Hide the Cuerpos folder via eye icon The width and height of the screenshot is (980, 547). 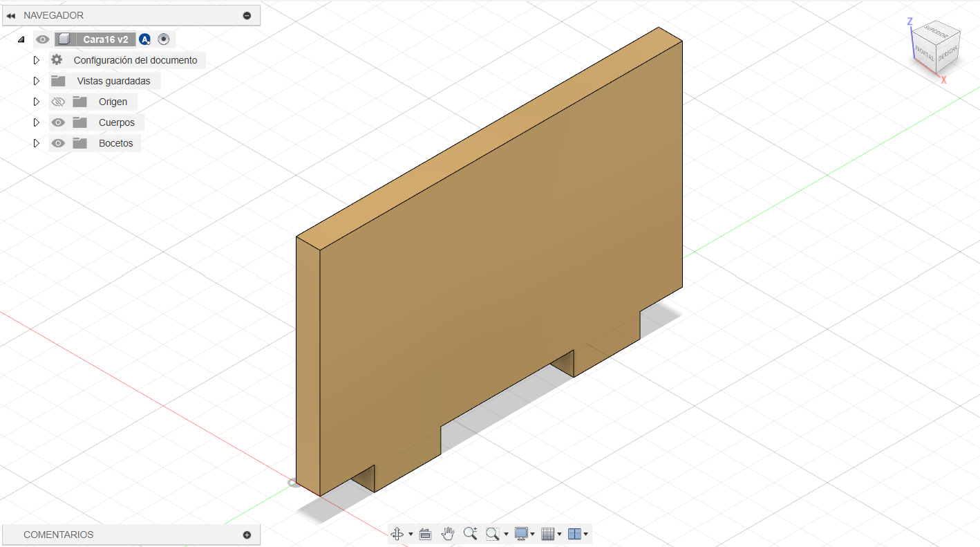(x=59, y=122)
